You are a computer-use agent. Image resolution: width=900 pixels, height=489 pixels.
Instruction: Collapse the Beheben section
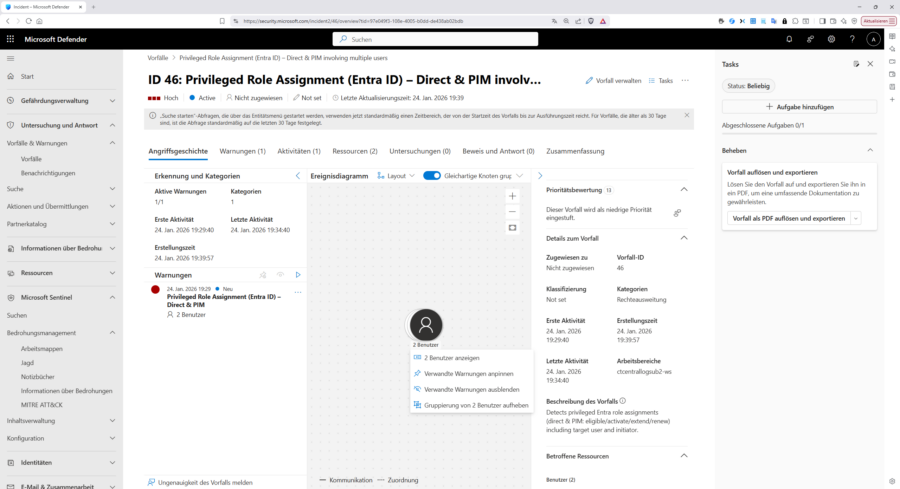[869, 150]
